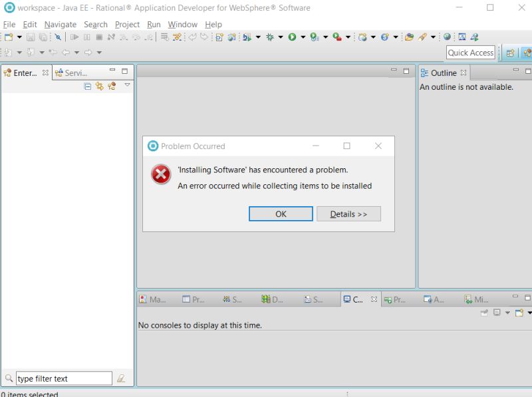Click Details >> to expand the error info
The width and height of the screenshot is (532, 397).
348,213
